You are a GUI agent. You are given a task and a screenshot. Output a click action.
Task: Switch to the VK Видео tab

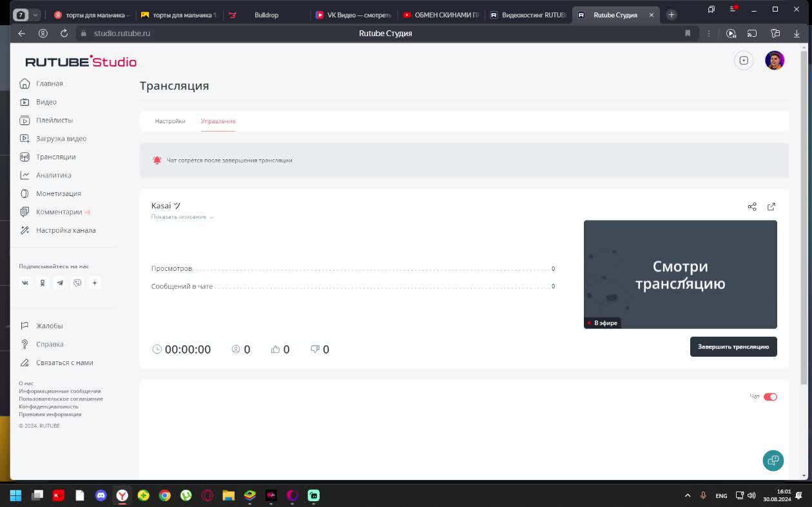click(353, 15)
